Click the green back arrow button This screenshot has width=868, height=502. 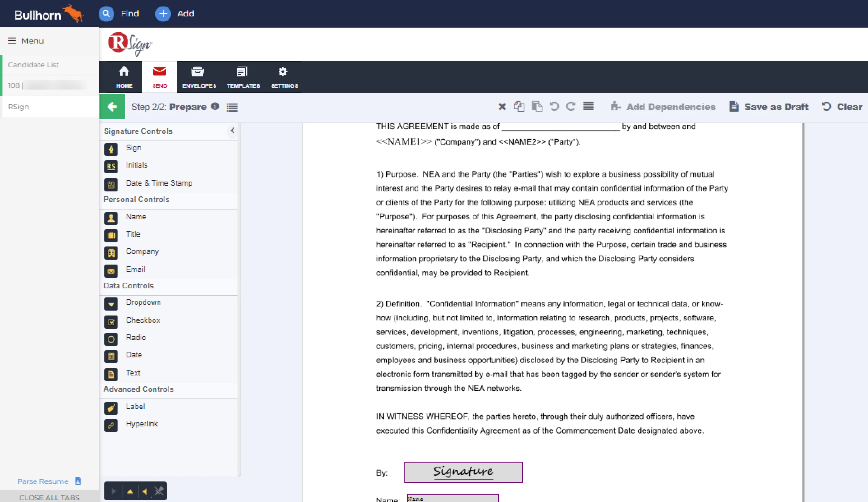112,107
